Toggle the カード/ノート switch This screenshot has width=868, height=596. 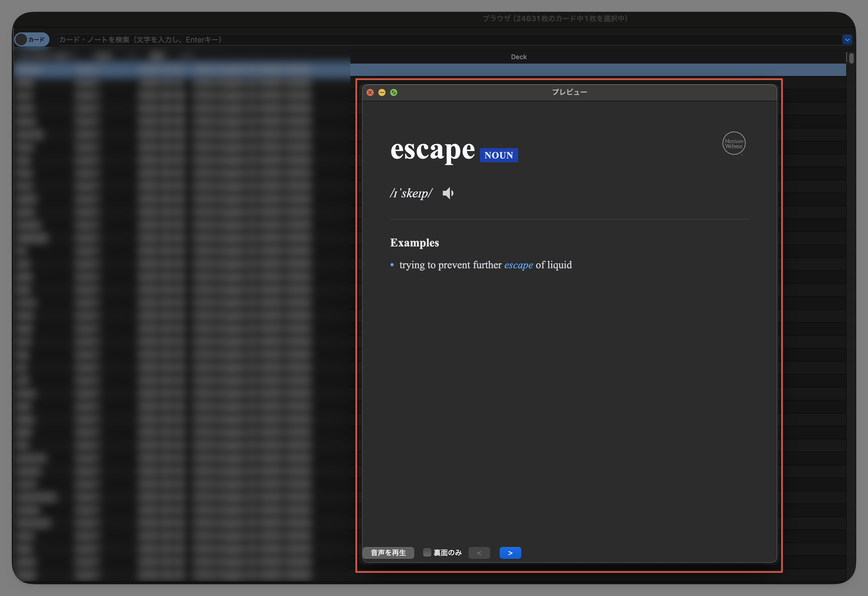click(x=32, y=40)
